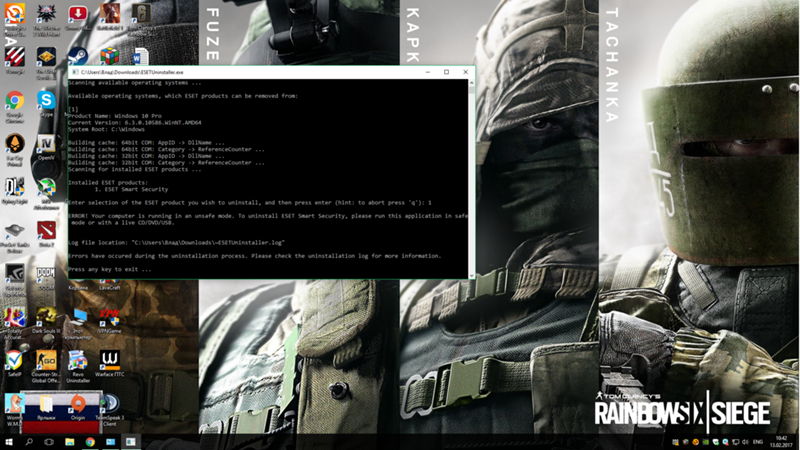Image resolution: width=800 pixels, height=450 pixels.
Task: Open taskbar search magnifier
Action: pos(29,442)
